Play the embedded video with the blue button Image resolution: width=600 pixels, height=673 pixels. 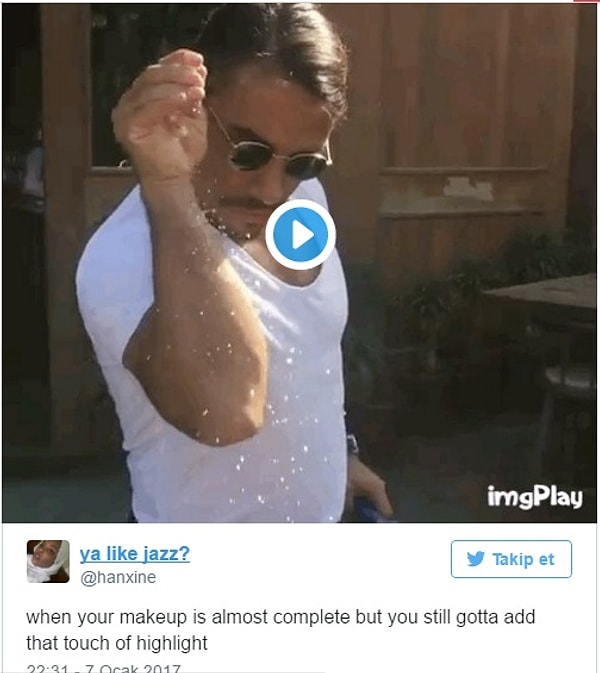[300, 234]
